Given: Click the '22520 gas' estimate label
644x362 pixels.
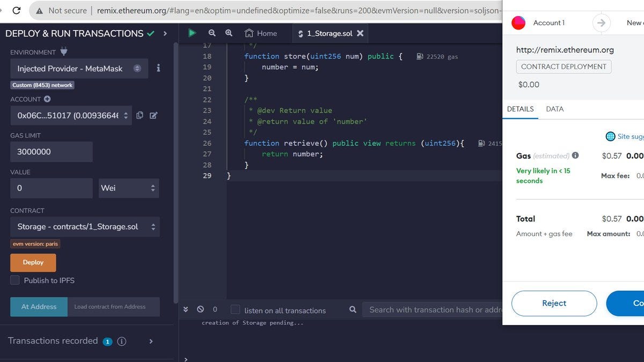Looking at the screenshot, I should [x=442, y=56].
